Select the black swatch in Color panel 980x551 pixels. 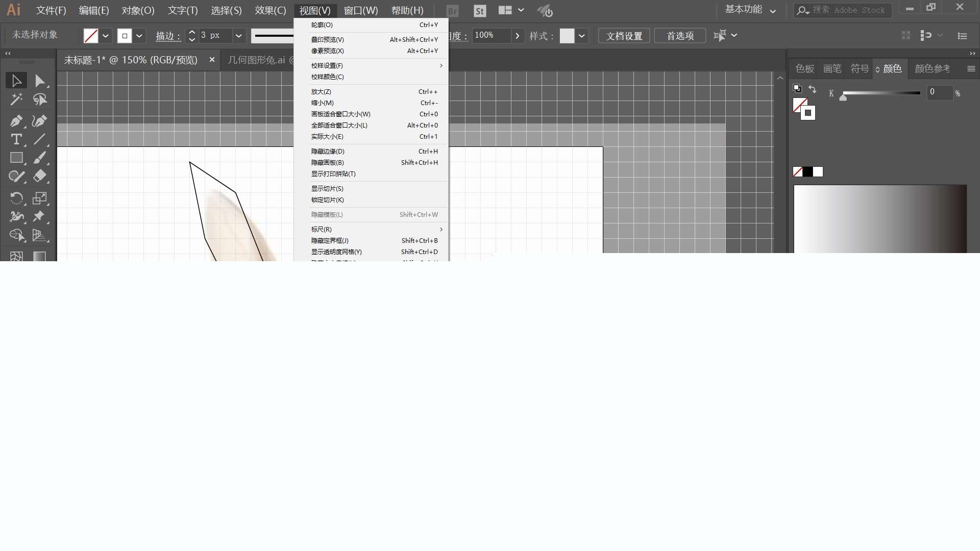(808, 172)
